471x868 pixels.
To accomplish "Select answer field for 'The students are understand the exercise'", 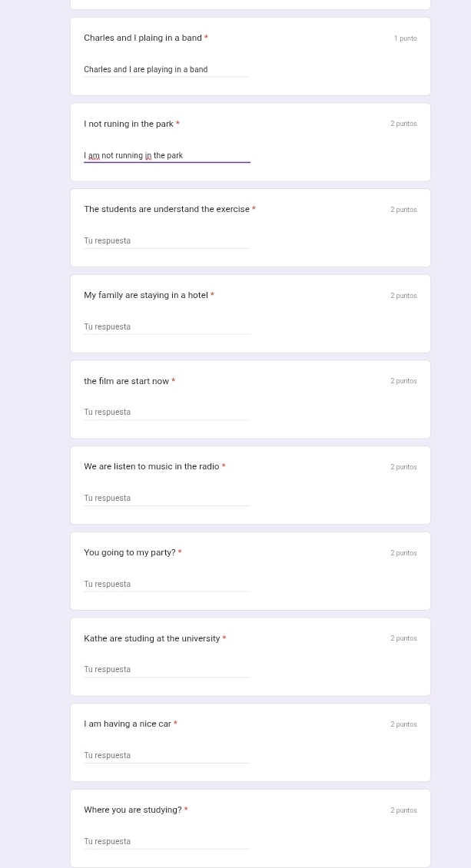I will pos(167,240).
